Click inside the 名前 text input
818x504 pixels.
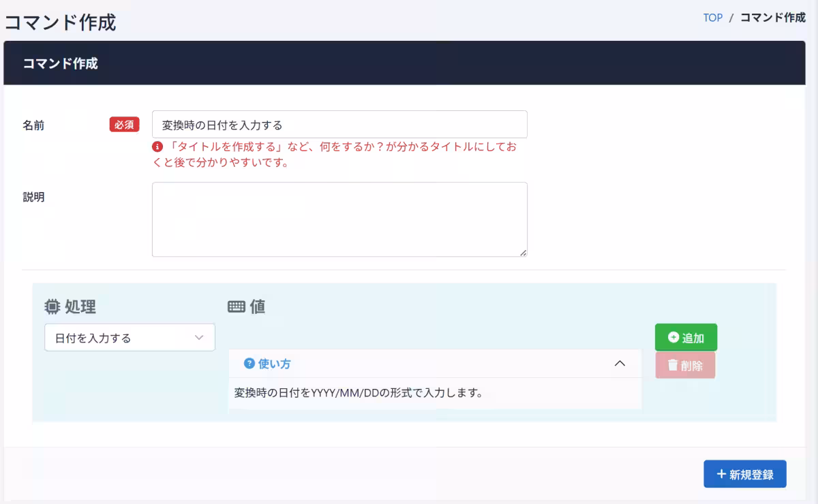click(339, 124)
